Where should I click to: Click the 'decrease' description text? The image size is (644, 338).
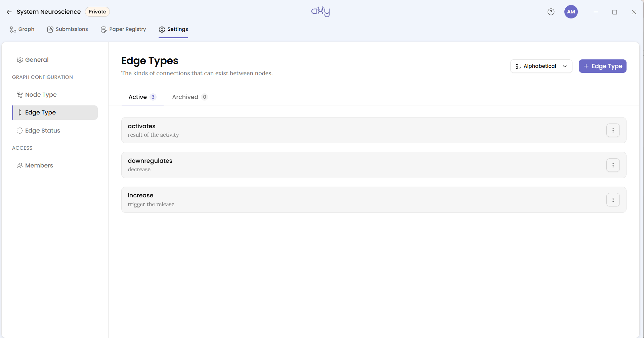pyautogui.click(x=139, y=170)
